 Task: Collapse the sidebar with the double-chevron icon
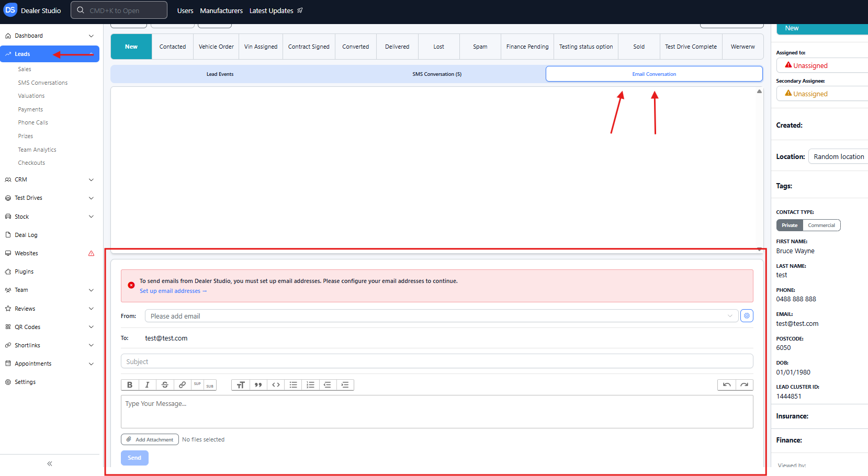click(50, 463)
